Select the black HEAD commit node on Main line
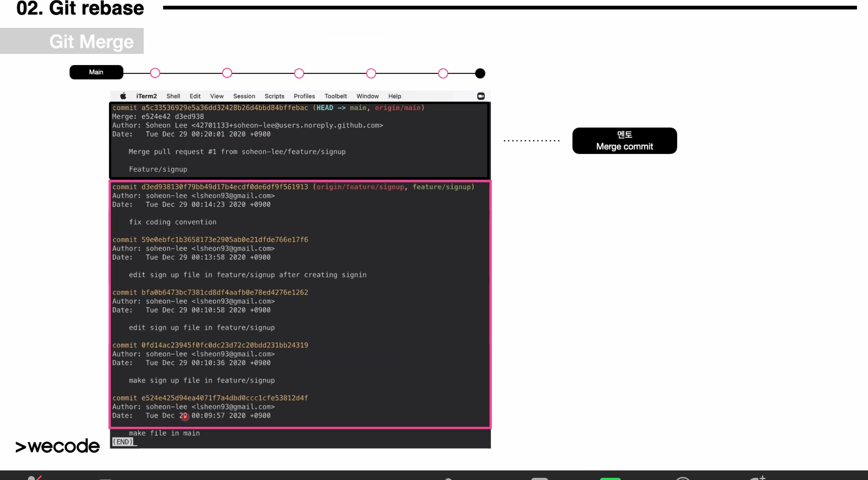 click(x=480, y=73)
